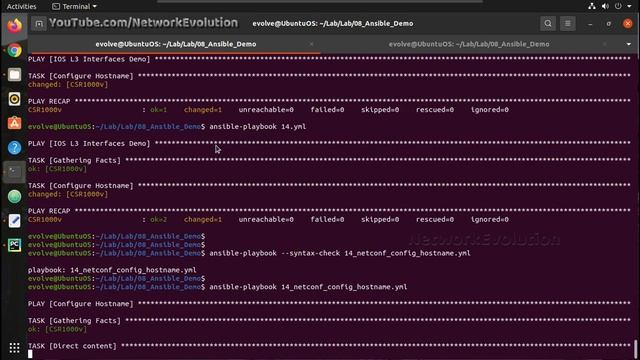Open the Terminal app menu dropdown
640x360 pixels.
(74, 7)
